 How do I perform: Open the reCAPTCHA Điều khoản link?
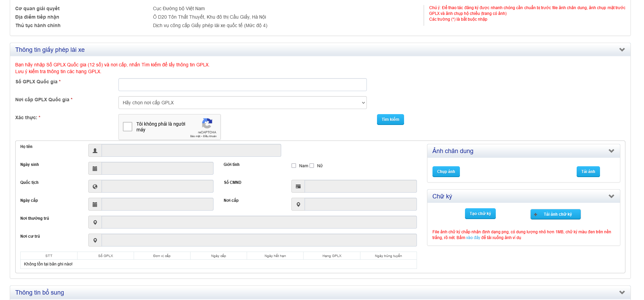[x=210, y=136]
